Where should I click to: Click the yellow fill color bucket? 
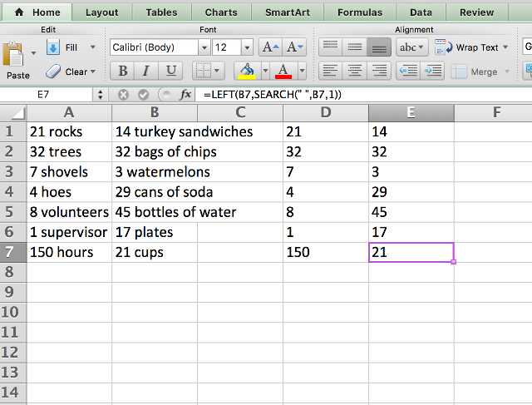tap(248, 71)
